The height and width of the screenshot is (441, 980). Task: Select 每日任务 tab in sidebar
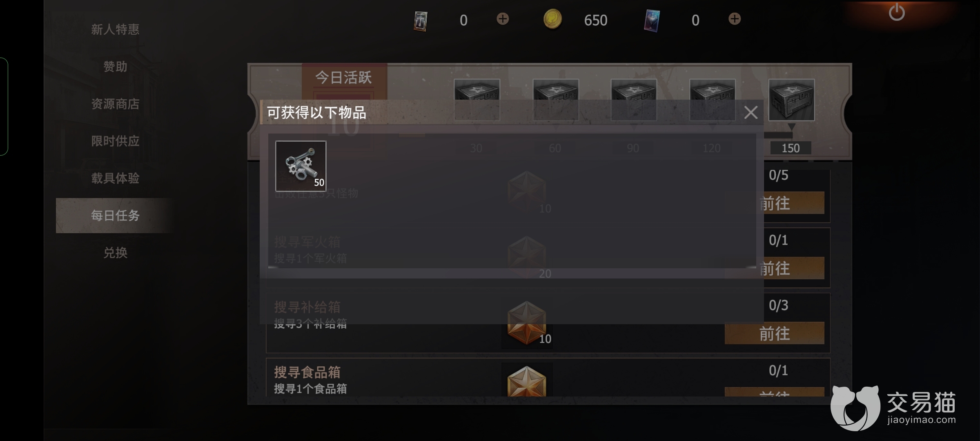click(x=115, y=215)
